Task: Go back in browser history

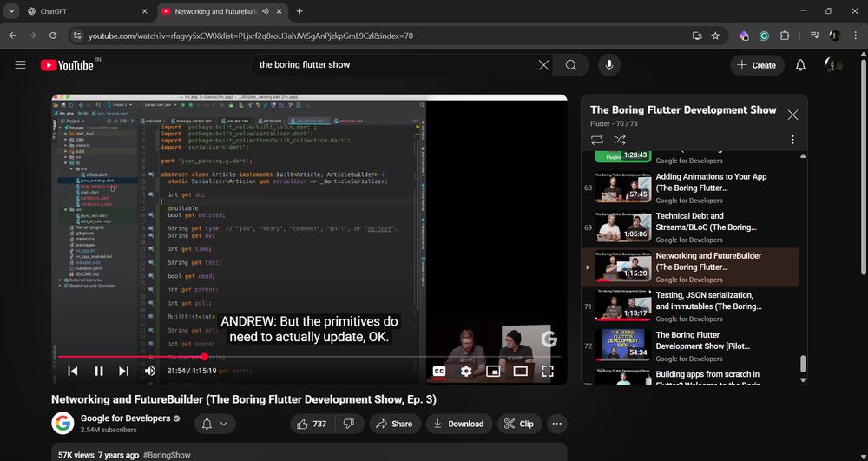Action: click(12, 36)
